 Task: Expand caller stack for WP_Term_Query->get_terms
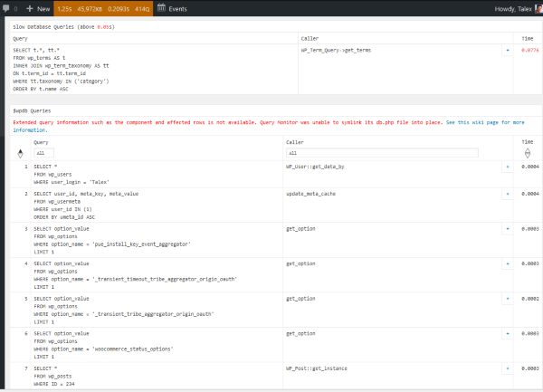[507, 51]
